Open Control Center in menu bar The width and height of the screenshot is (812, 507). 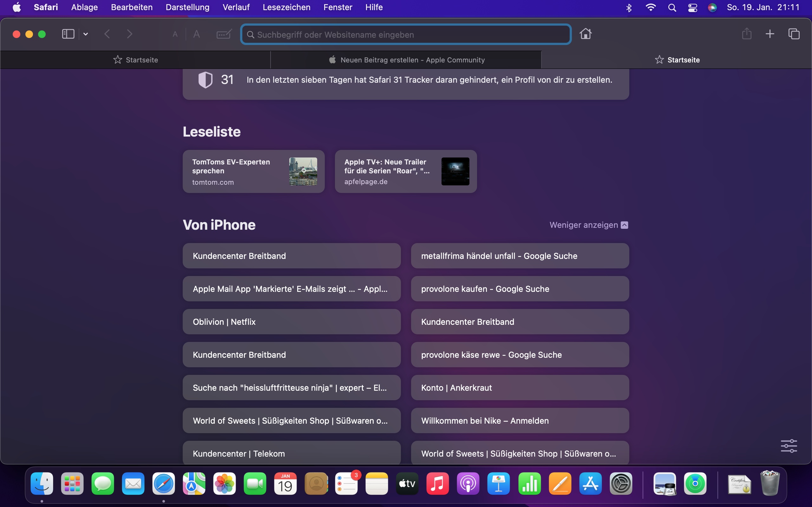[x=692, y=7]
